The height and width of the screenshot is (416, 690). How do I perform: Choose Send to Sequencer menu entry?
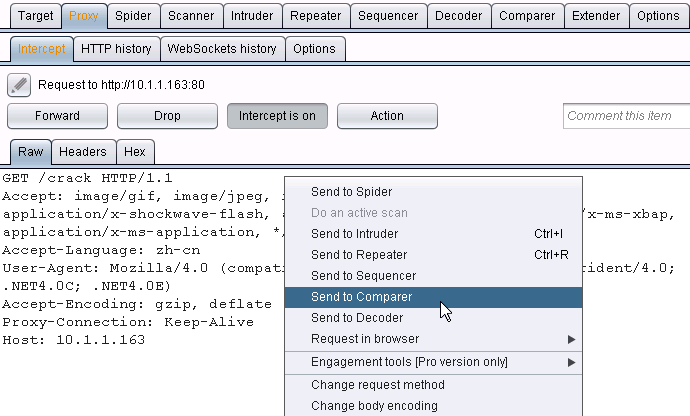click(433, 276)
